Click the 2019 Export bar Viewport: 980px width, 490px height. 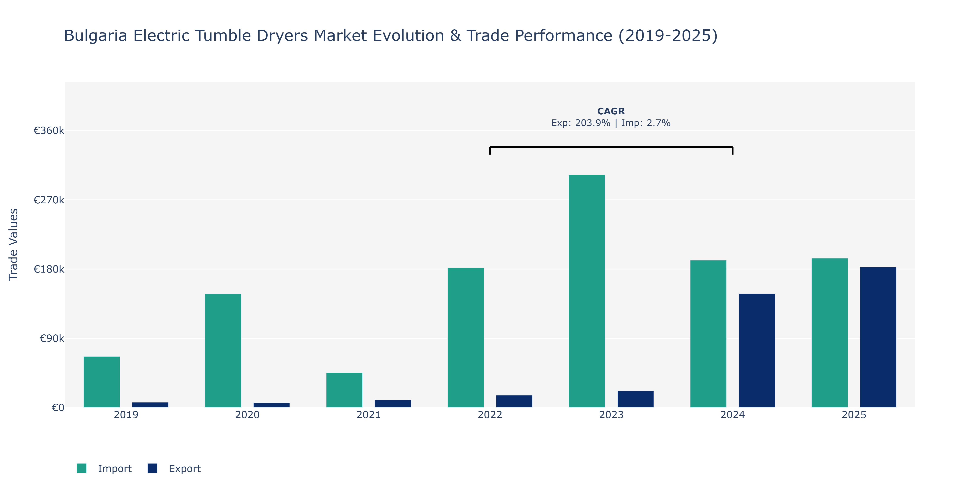point(150,405)
